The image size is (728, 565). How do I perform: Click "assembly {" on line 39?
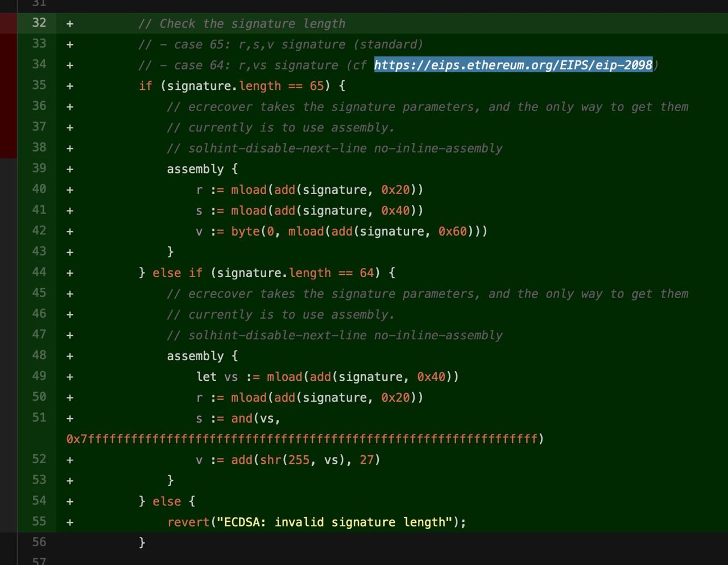pyautogui.click(x=202, y=169)
